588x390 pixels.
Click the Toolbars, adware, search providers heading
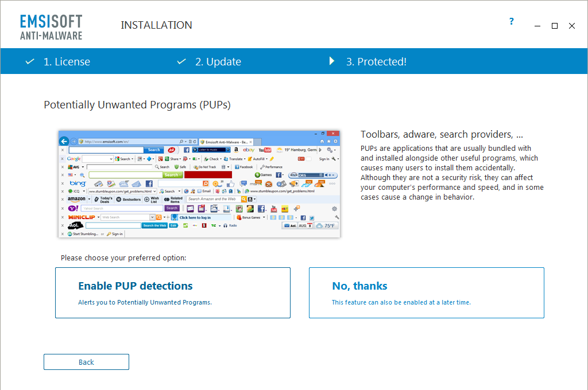tap(442, 135)
